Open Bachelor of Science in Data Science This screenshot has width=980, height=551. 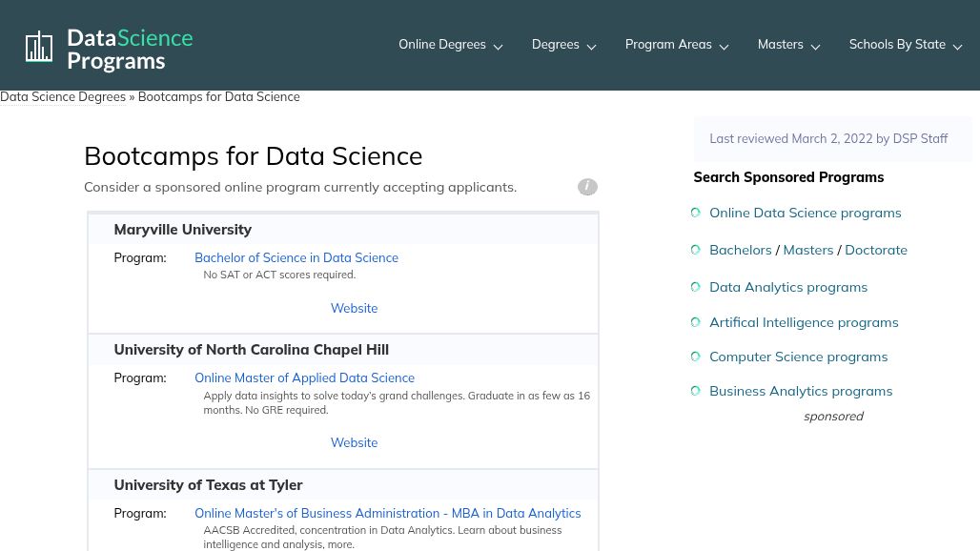[296, 257]
